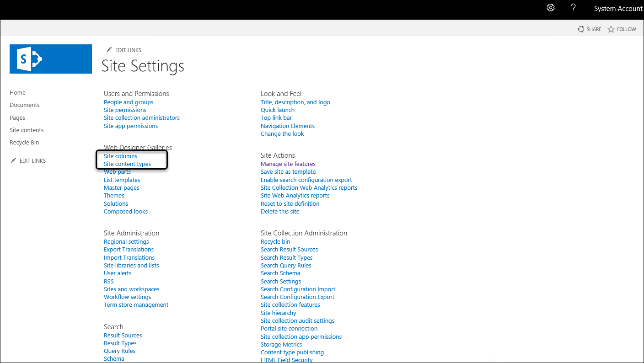Open Result Types under Search section
The width and height of the screenshot is (644, 363).
click(x=120, y=343)
